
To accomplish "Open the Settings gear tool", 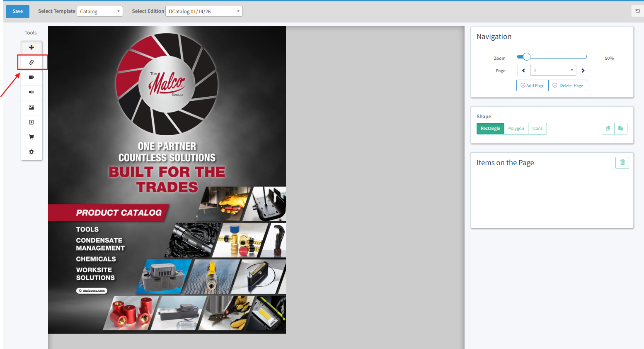I will click(31, 152).
